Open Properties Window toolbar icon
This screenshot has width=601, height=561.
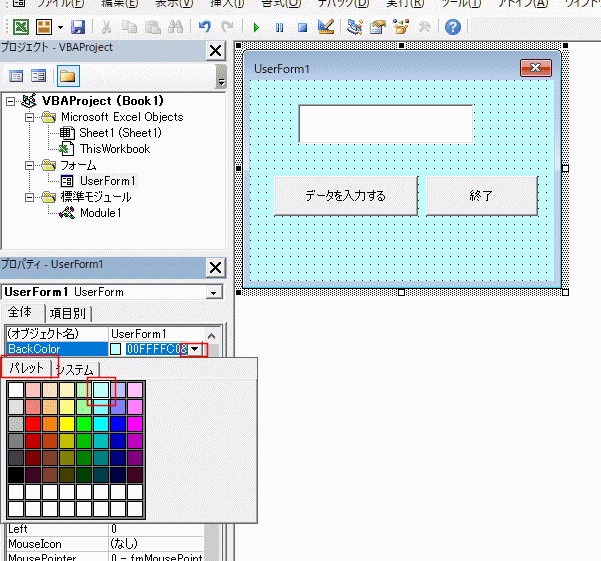pyautogui.click(x=378, y=27)
